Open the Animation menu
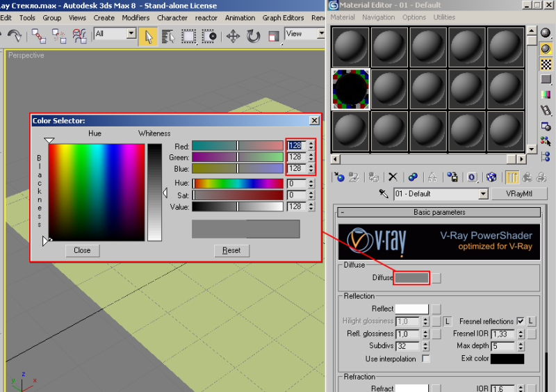556x392 pixels. (240, 18)
